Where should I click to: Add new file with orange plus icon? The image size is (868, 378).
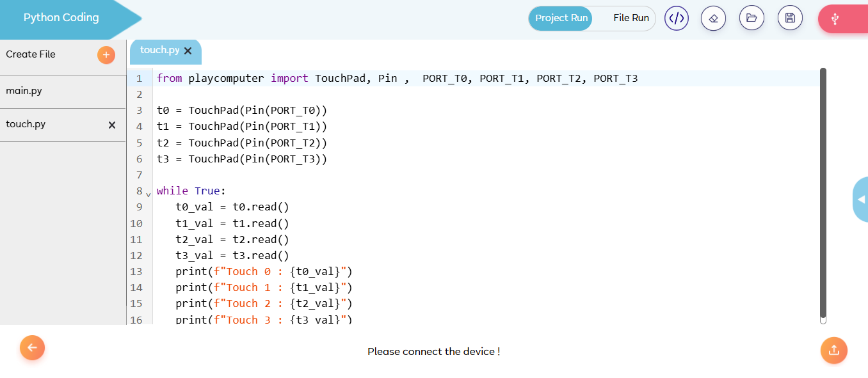[106, 55]
